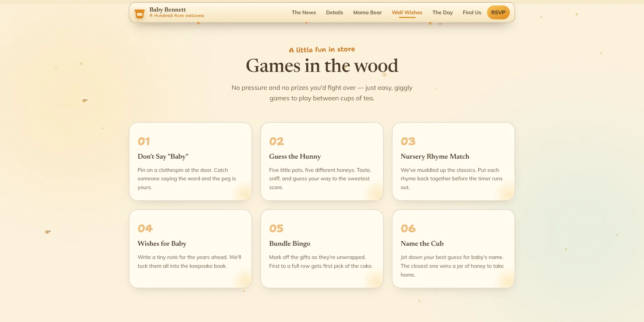Open the Details nav item

click(x=335, y=13)
